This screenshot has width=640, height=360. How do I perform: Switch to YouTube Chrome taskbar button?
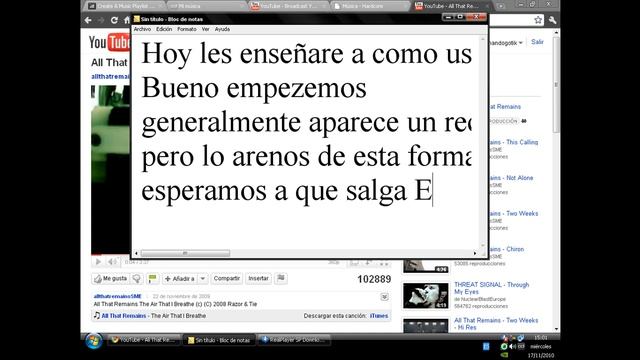point(144,340)
